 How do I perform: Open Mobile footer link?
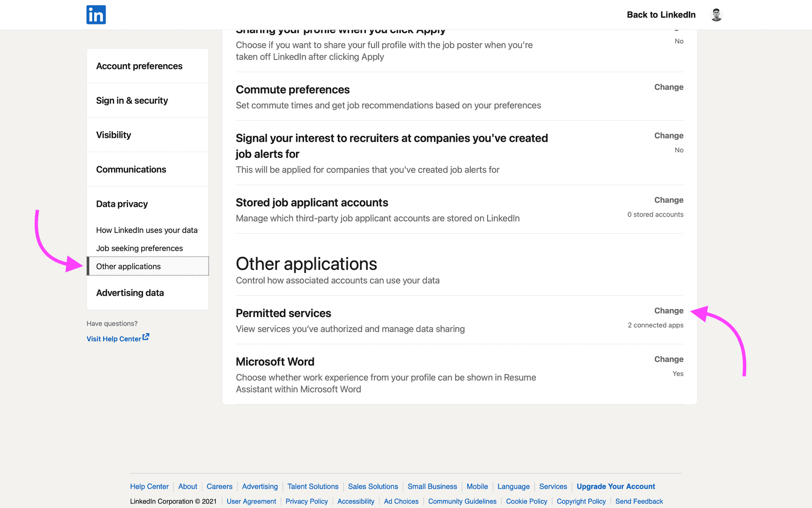(x=477, y=486)
